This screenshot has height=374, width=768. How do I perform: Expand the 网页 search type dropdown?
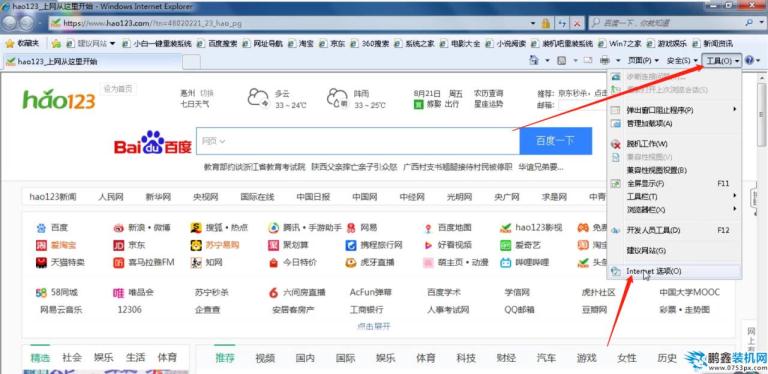click(x=213, y=141)
